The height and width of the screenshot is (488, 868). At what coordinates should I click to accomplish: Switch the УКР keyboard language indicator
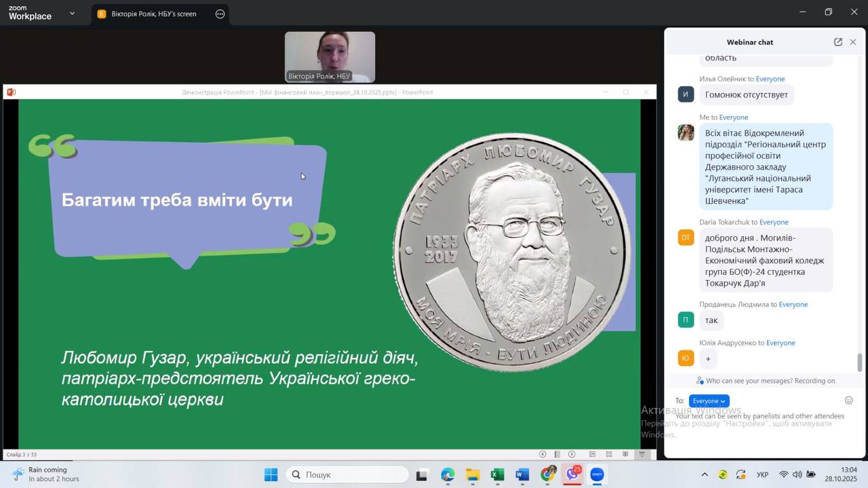click(762, 474)
